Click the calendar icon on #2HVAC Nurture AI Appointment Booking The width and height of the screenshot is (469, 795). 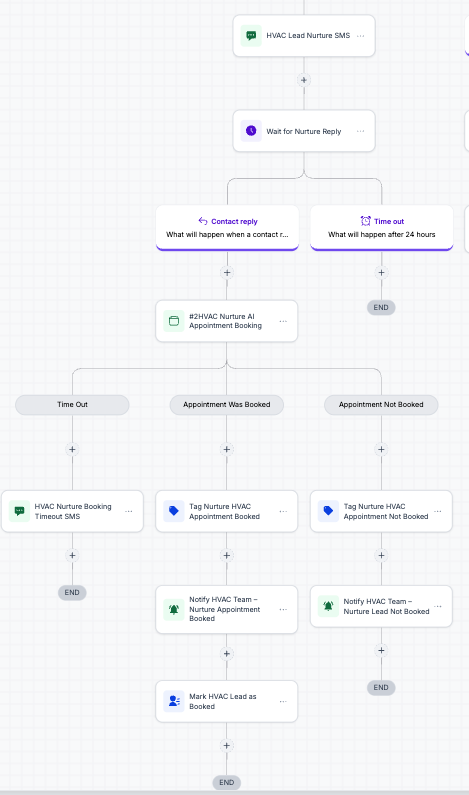(x=173, y=321)
